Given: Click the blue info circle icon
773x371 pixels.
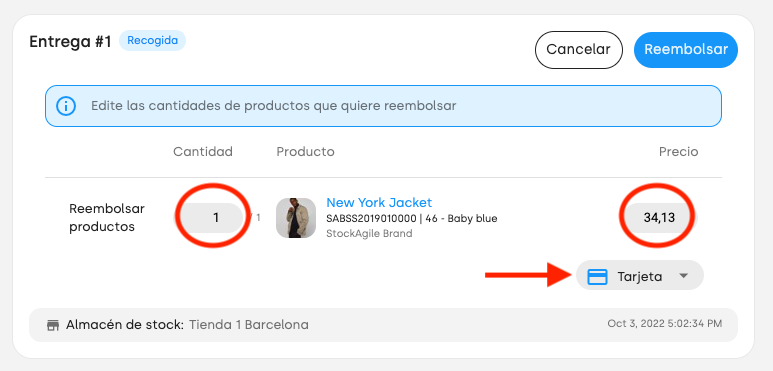Looking at the screenshot, I should pyautogui.click(x=66, y=106).
